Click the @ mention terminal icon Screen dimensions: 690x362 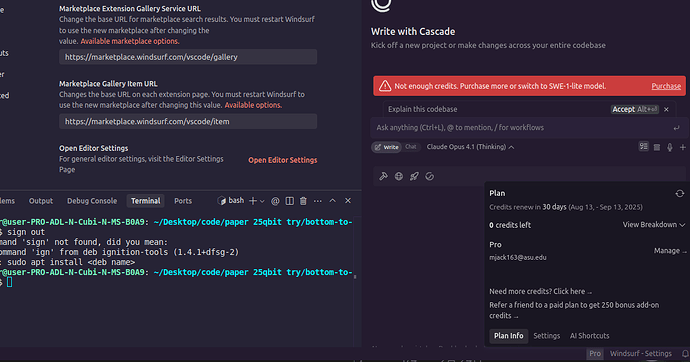tap(275, 201)
